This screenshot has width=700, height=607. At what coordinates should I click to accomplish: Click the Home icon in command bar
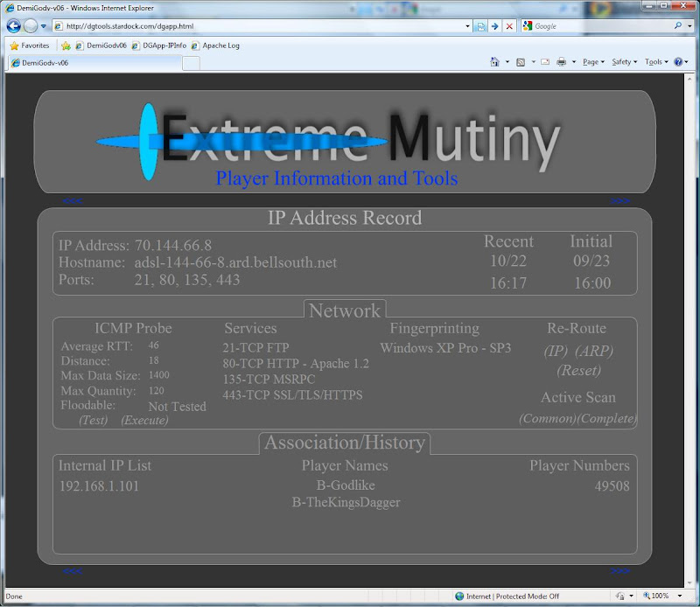pyautogui.click(x=494, y=62)
